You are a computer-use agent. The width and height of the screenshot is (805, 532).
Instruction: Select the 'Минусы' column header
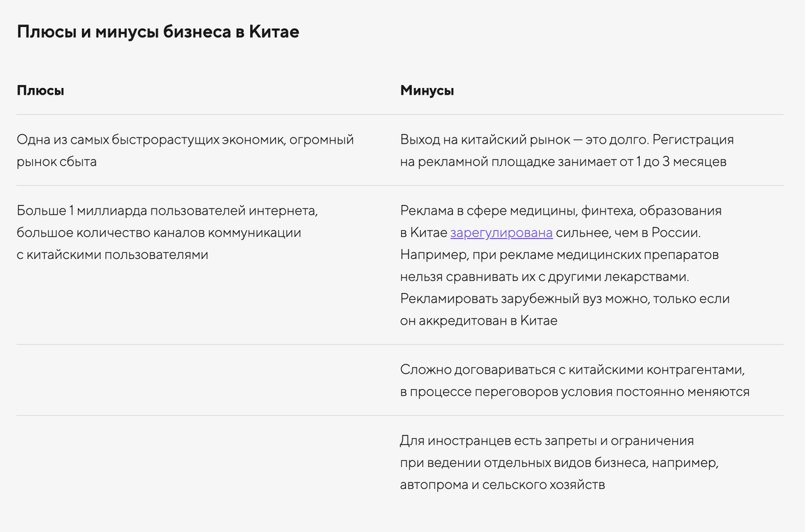427,90
